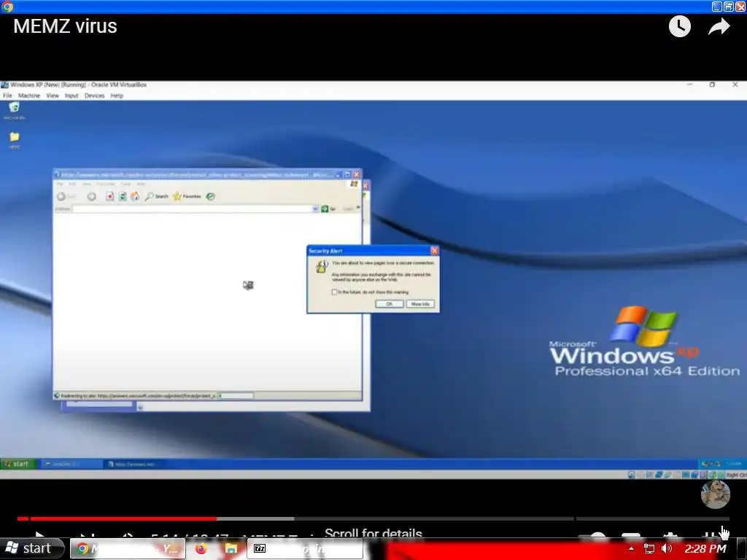Expand the IE address bar dropdown
Screen dimensions: 747x560
tap(315, 209)
